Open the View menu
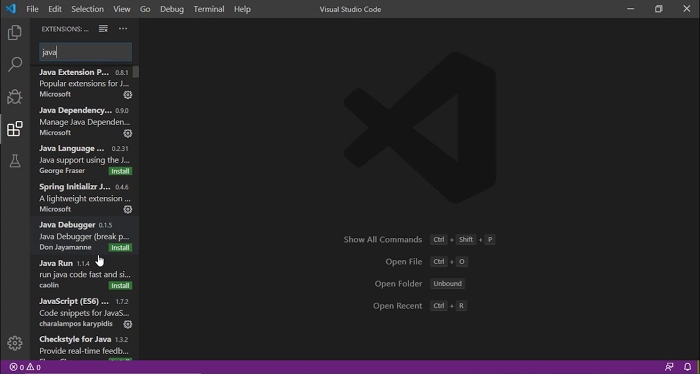700x374 pixels. (121, 9)
